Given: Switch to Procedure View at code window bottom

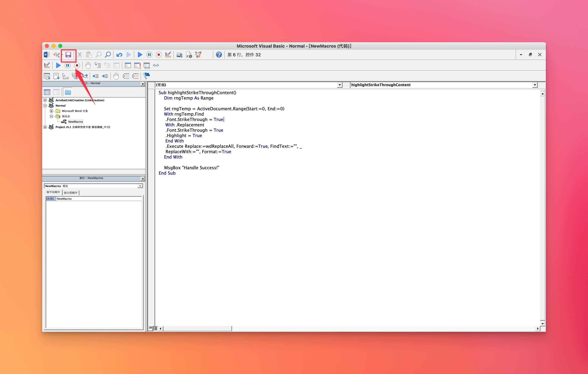Looking at the screenshot, I should click(150, 328).
